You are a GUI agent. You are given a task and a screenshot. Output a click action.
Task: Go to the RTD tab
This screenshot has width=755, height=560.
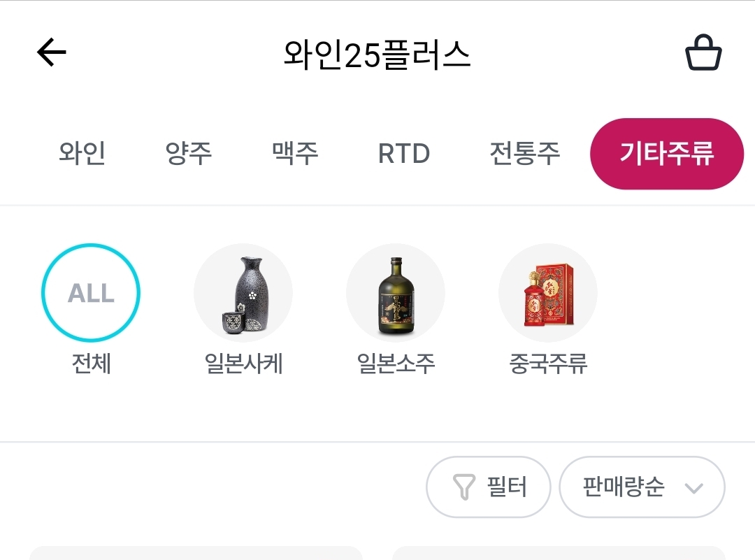403,154
